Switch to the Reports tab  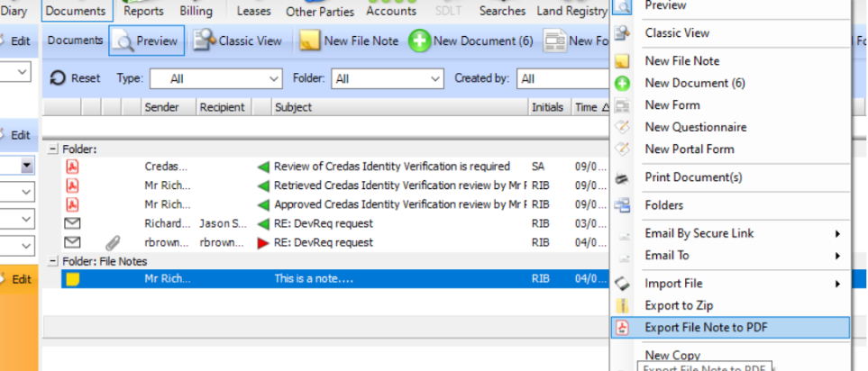tap(143, 11)
